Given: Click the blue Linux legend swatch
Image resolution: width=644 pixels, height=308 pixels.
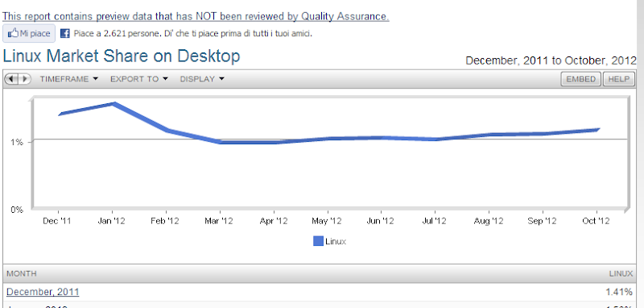Looking at the screenshot, I should (x=318, y=241).
